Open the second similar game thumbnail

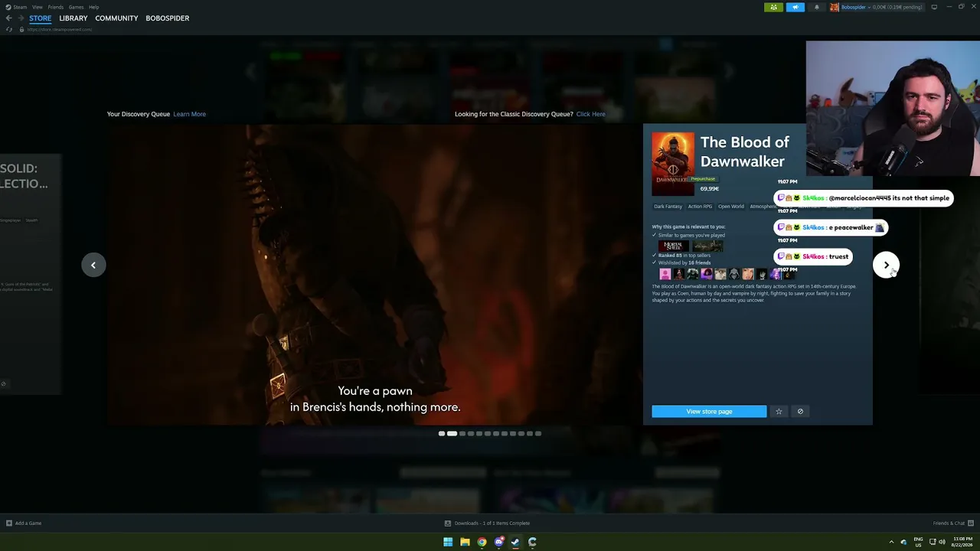pos(707,246)
